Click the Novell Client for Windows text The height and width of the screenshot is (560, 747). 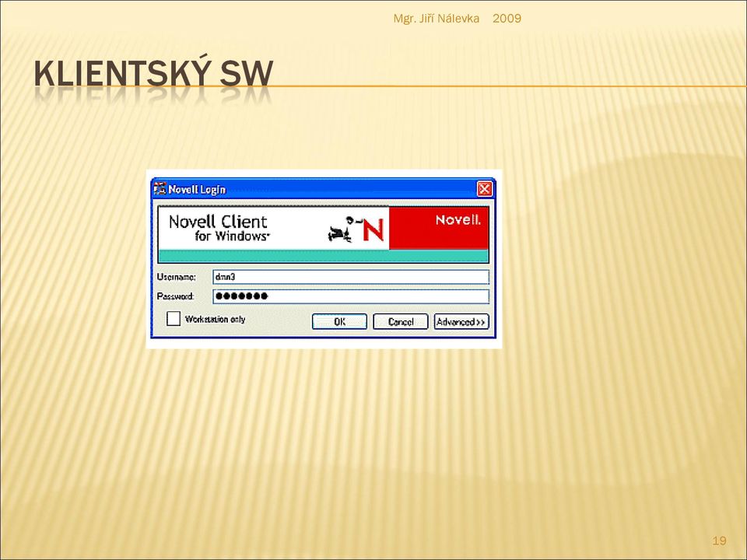point(219,228)
